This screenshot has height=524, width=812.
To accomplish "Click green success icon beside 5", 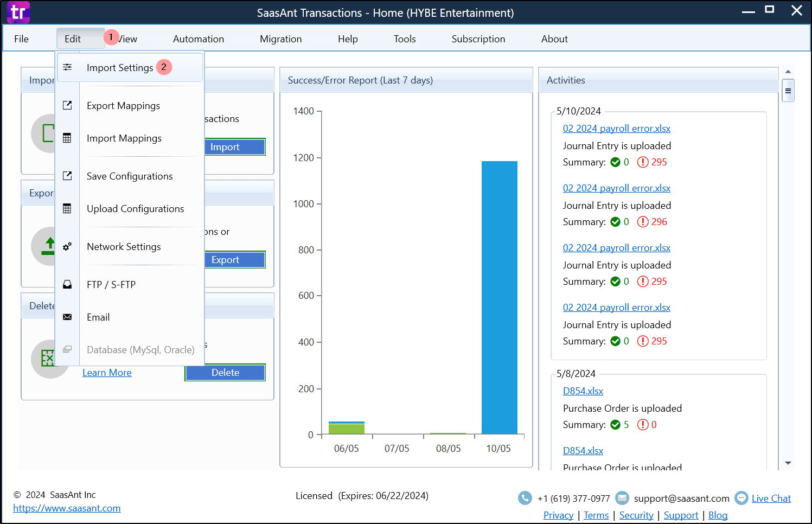I will 616,424.
